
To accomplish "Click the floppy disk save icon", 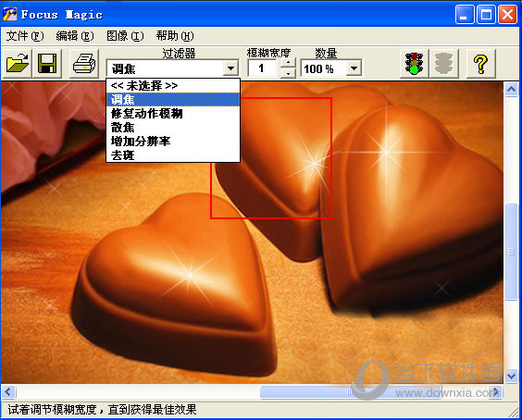I will tap(47, 63).
